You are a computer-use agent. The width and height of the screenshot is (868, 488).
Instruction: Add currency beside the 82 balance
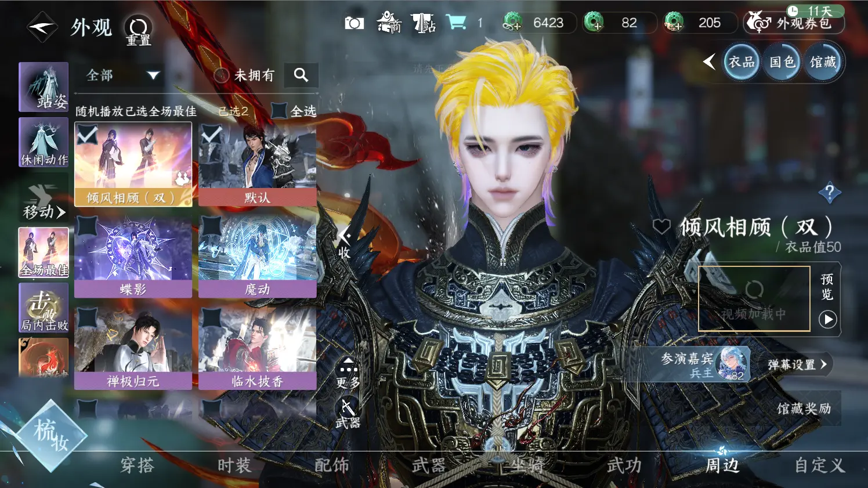point(594,23)
